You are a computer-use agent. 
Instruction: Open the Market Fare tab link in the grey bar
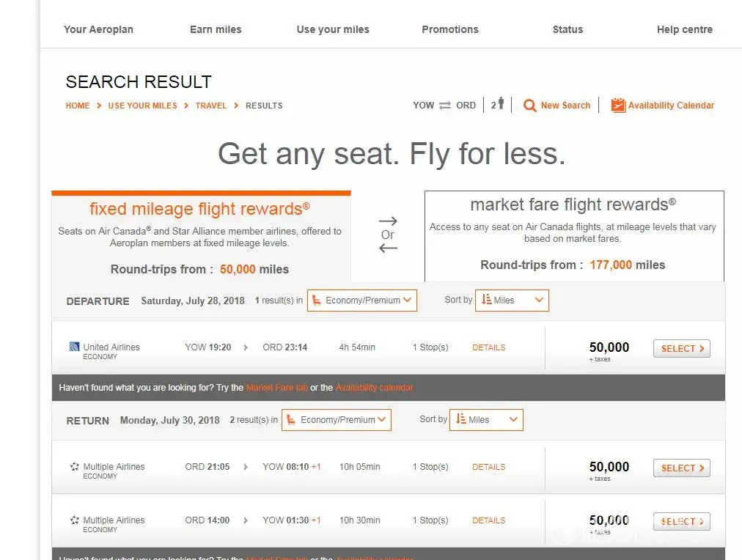pos(276,388)
